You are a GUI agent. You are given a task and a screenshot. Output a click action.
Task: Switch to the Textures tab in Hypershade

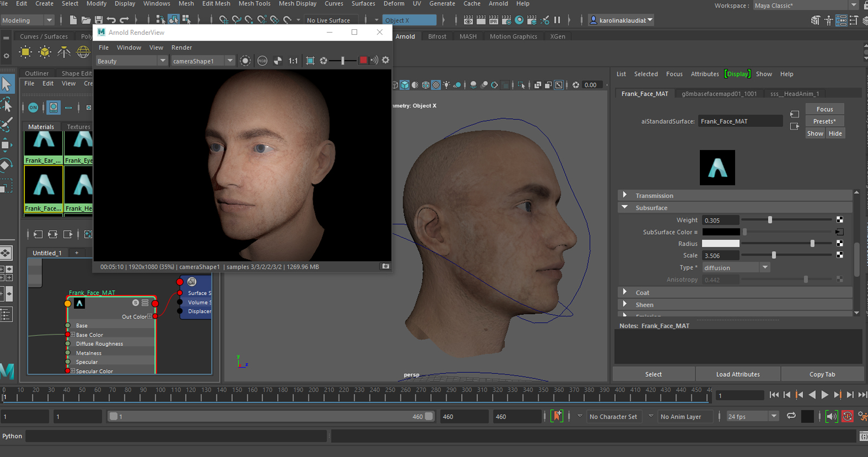pos(79,126)
